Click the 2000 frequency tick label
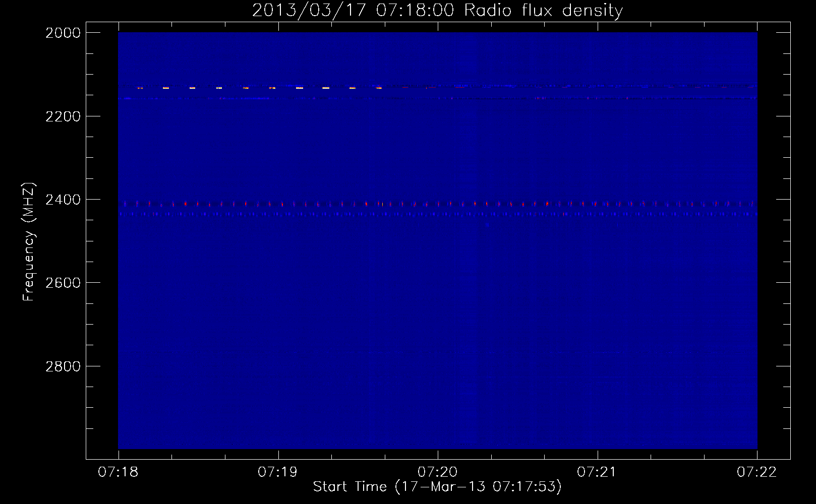This screenshot has height=504, width=816. click(x=63, y=33)
